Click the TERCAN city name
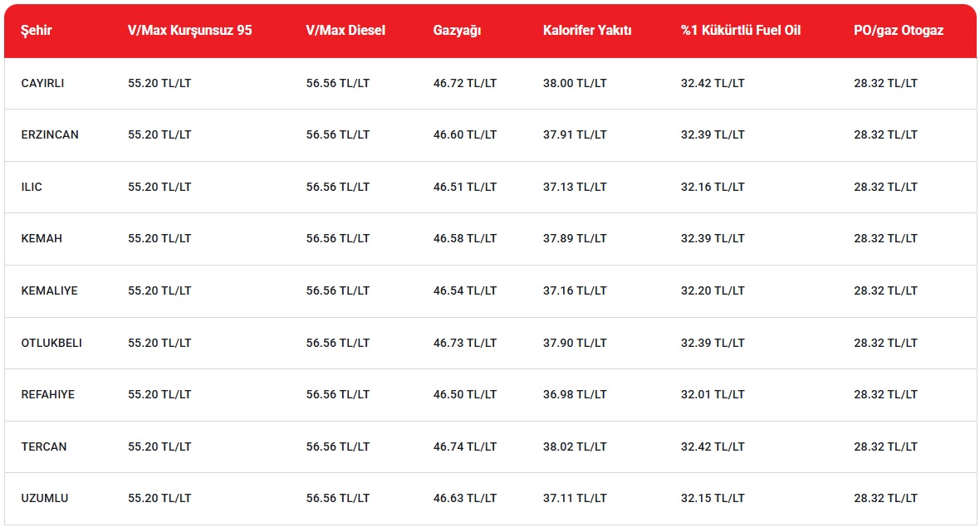The image size is (980, 527). (x=44, y=446)
